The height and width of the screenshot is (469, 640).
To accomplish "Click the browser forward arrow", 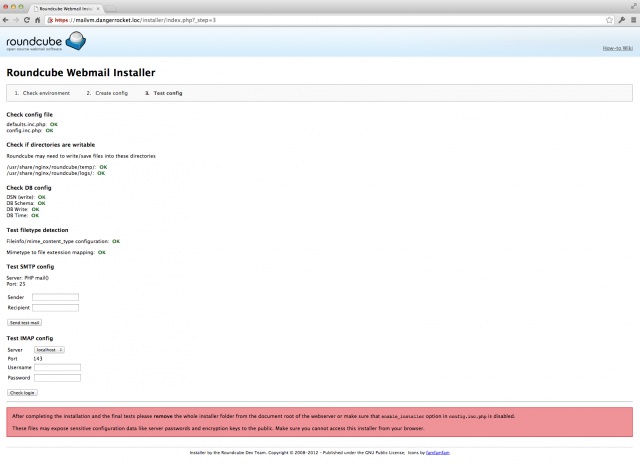I will tap(16, 20).
